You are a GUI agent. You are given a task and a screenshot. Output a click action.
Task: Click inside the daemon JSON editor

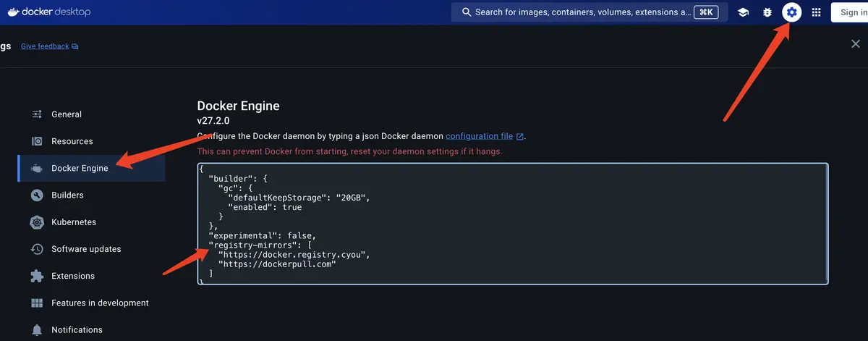click(x=512, y=224)
